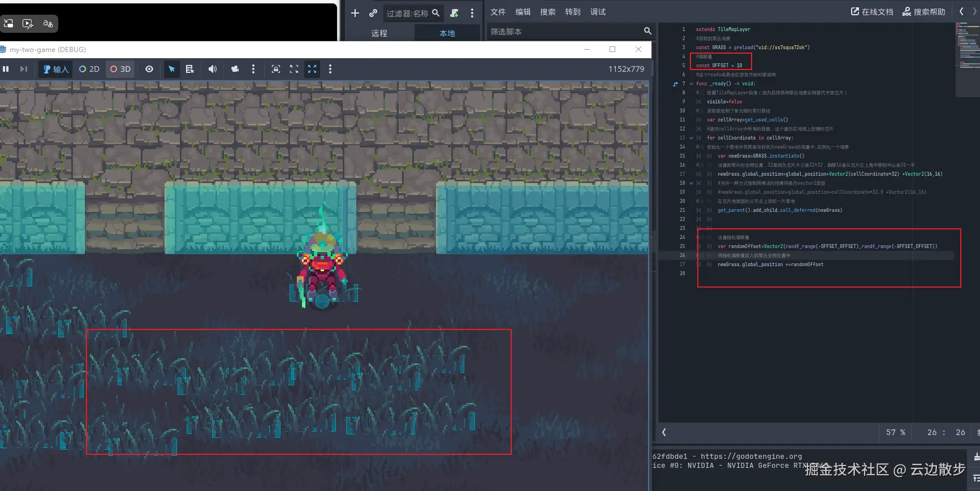Click the record video overlay icon

28,23
